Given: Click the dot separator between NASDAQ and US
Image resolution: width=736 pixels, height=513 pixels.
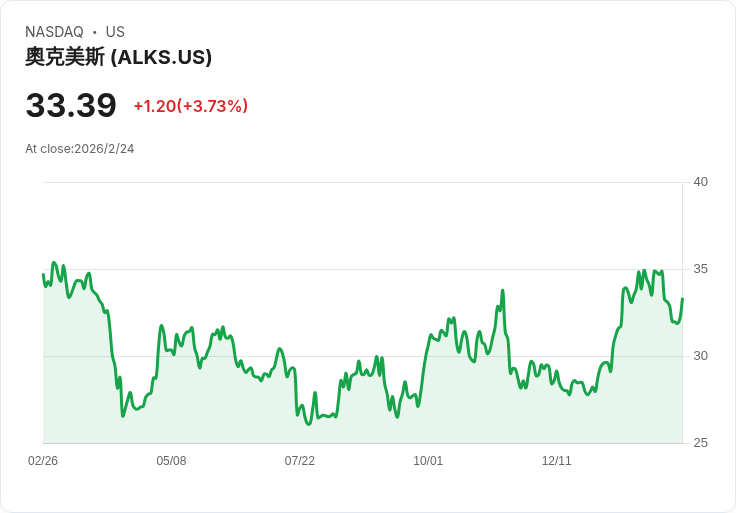Looking at the screenshot, I should [95, 33].
